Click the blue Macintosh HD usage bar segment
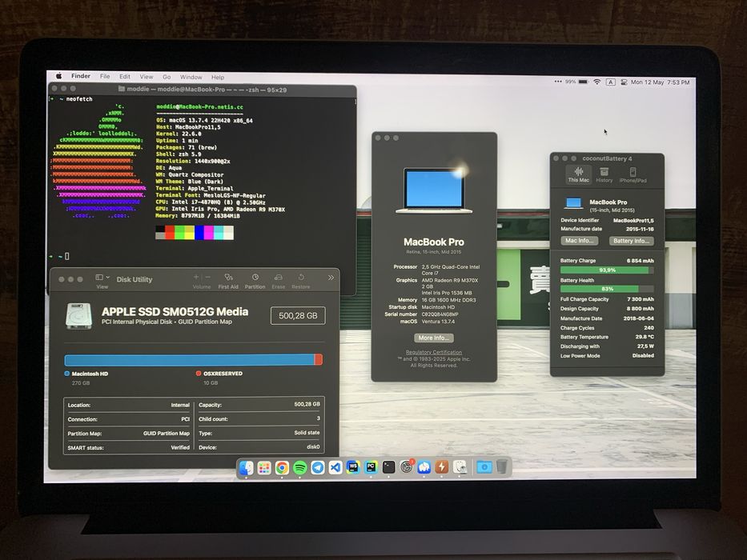This screenshot has height=560, width=747. tap(189, 359)
